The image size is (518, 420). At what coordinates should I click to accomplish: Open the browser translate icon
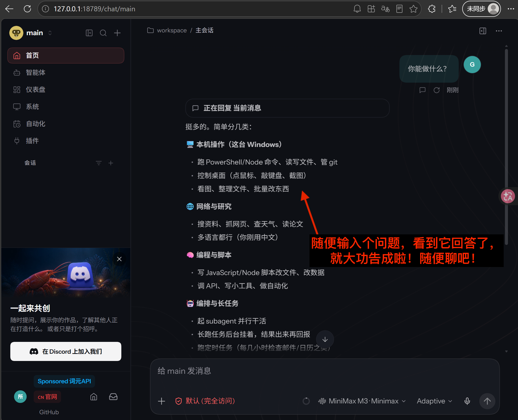pos(385,9)
